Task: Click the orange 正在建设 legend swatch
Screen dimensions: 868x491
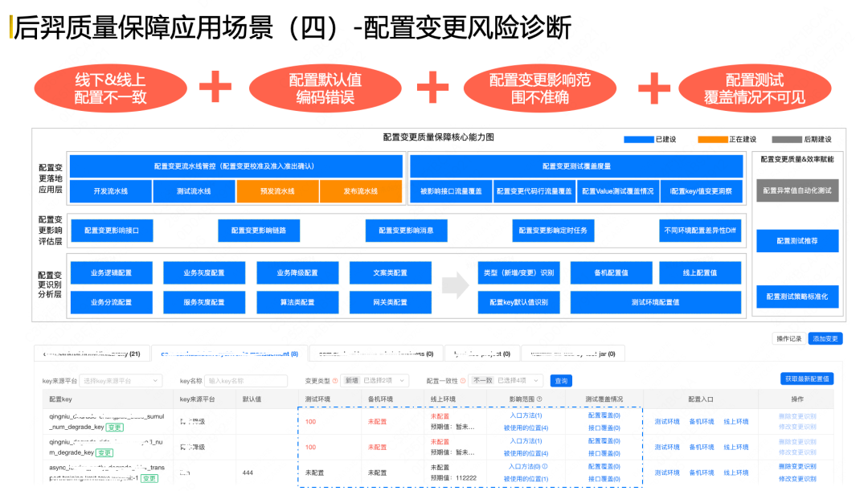Action: [x=712, y=140]
